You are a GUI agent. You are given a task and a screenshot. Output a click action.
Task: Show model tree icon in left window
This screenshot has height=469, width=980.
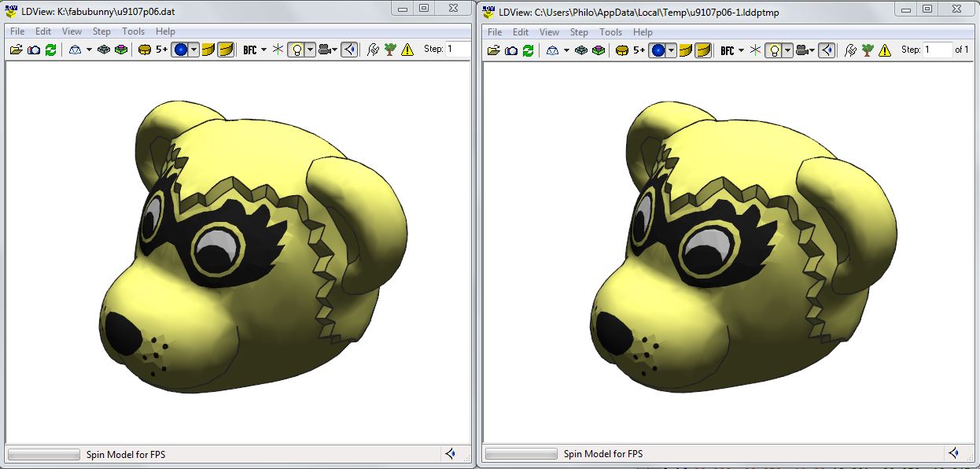click(390, 50)
